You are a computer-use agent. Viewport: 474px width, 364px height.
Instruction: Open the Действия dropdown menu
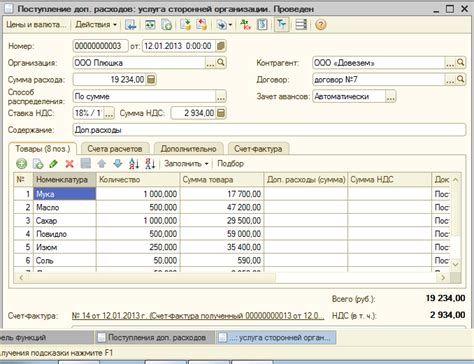[96, 25]
